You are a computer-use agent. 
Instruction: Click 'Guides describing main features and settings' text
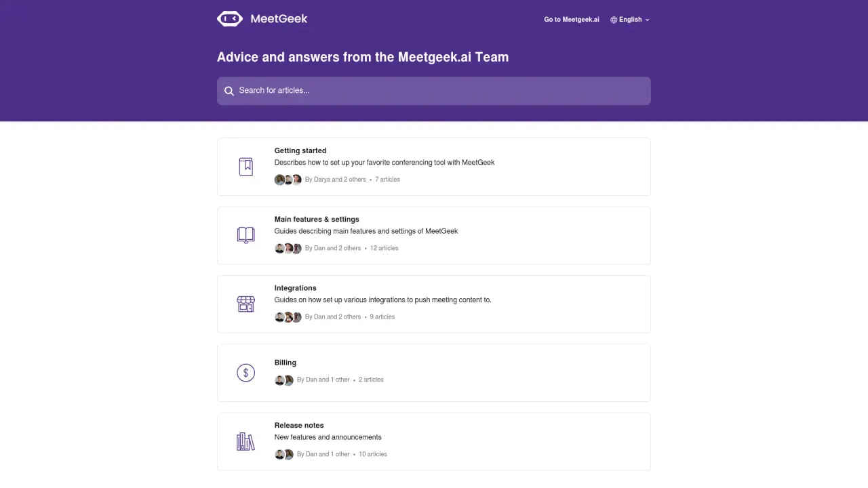366,231
